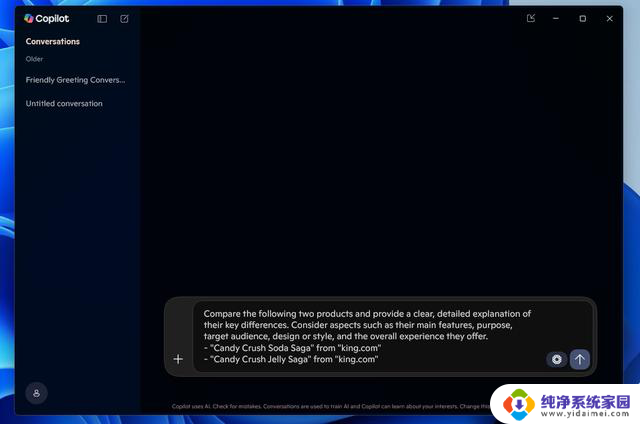Open Friendly Greeting Convers... conversation

click(x=76, y=80)
